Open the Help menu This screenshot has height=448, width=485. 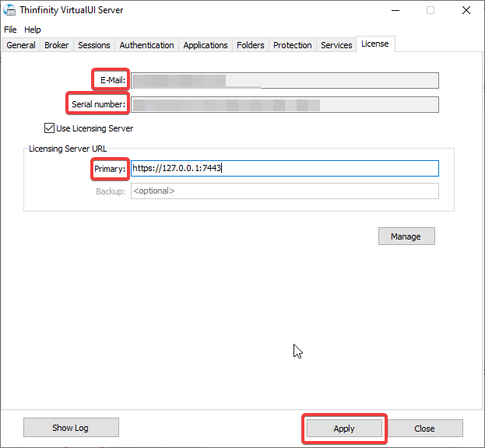point(33,30)
